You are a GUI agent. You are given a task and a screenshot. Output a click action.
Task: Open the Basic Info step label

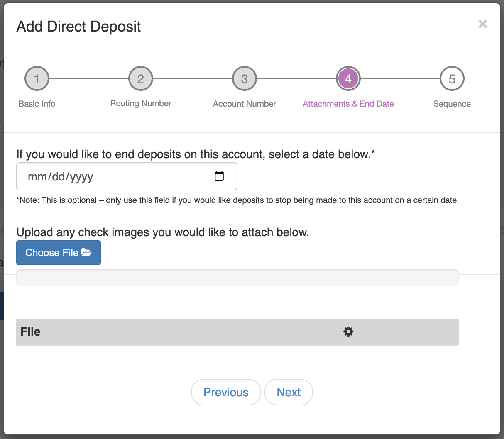click(37, 104)
